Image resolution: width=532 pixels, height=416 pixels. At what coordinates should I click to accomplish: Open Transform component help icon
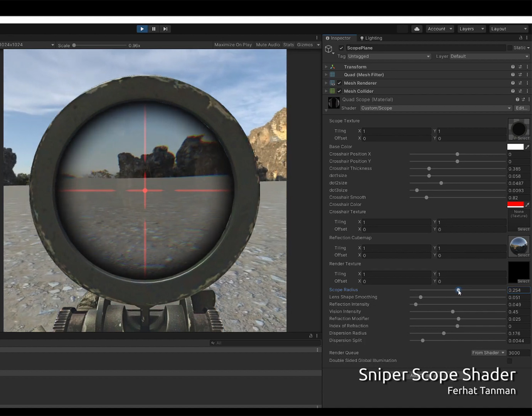[513, 67]
